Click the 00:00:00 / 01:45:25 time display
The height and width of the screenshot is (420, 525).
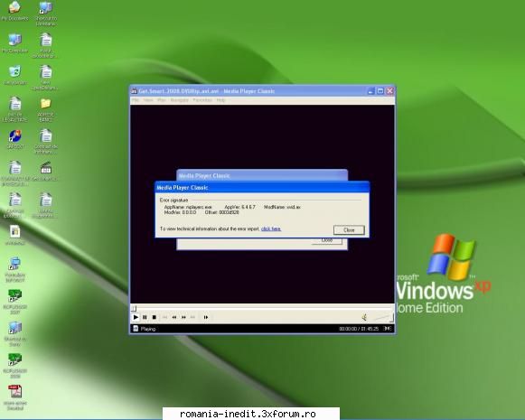point(359,329)
